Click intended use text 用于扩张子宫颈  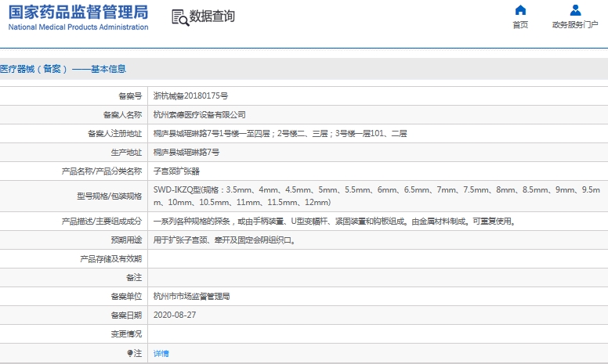[x=226, y=240]
